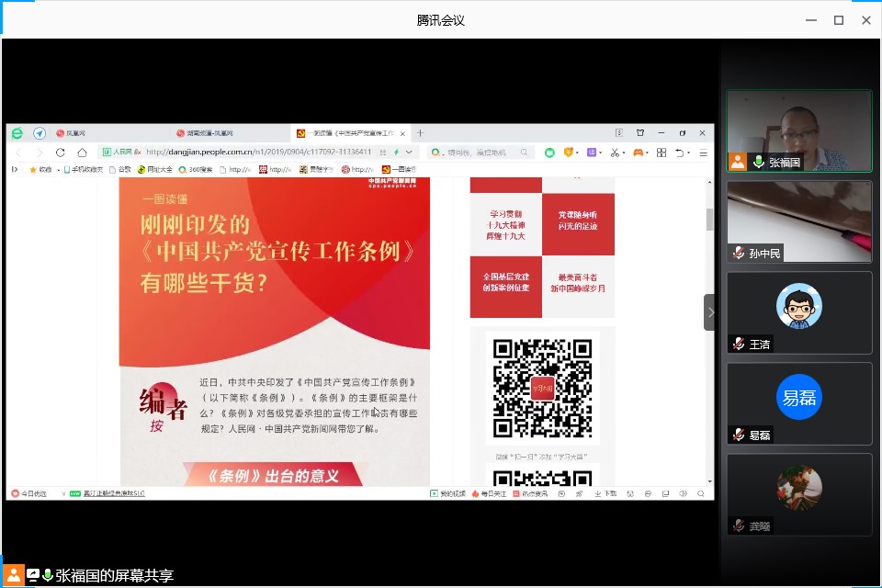
Task: Select 张福国's video thumbnail
Action: pyautogui.click(x=798, y=130)
